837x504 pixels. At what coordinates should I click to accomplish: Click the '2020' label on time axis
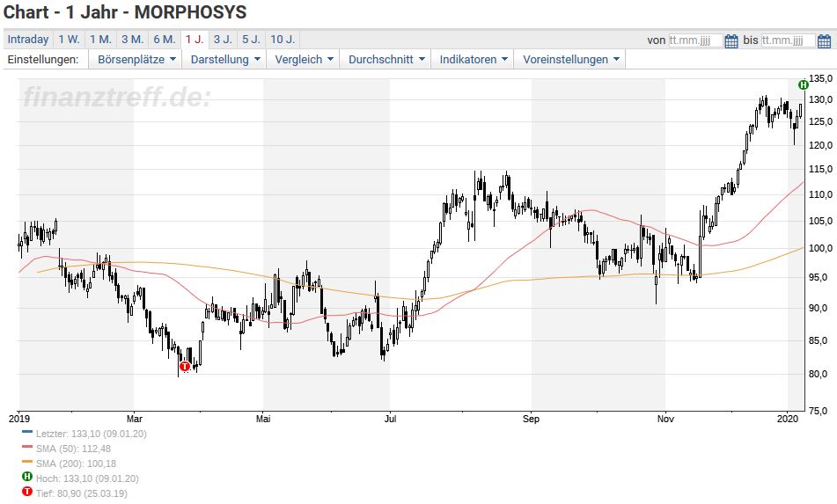[x=789, y=419]
